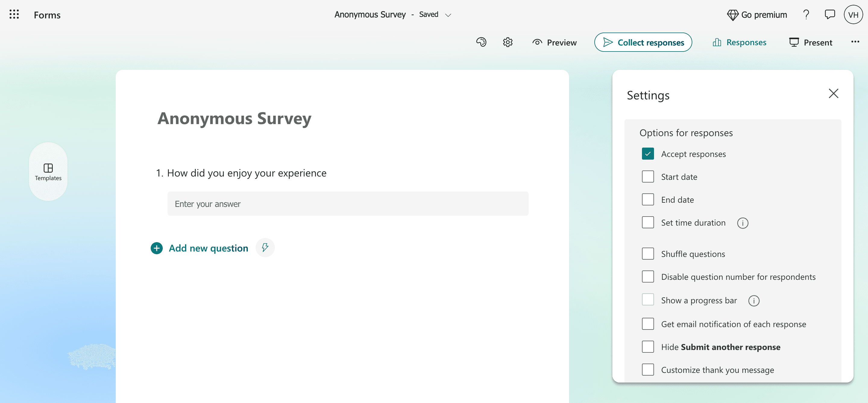Enable email notification of each response

(648, 324)
